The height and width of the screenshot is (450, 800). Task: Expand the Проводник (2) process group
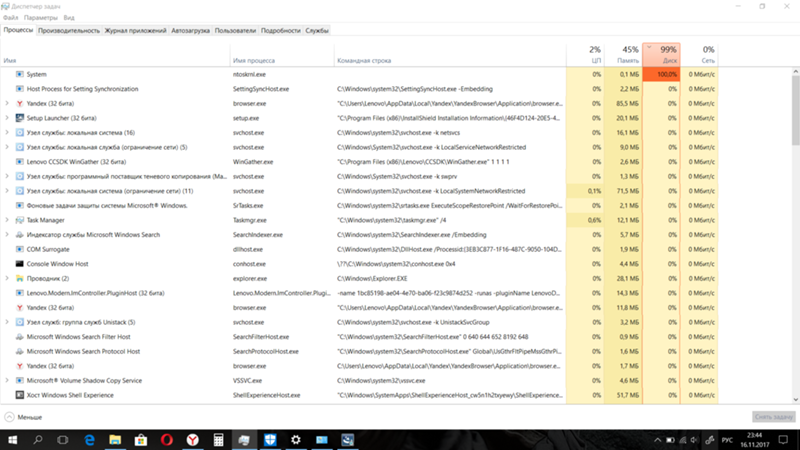click(7, 279)
